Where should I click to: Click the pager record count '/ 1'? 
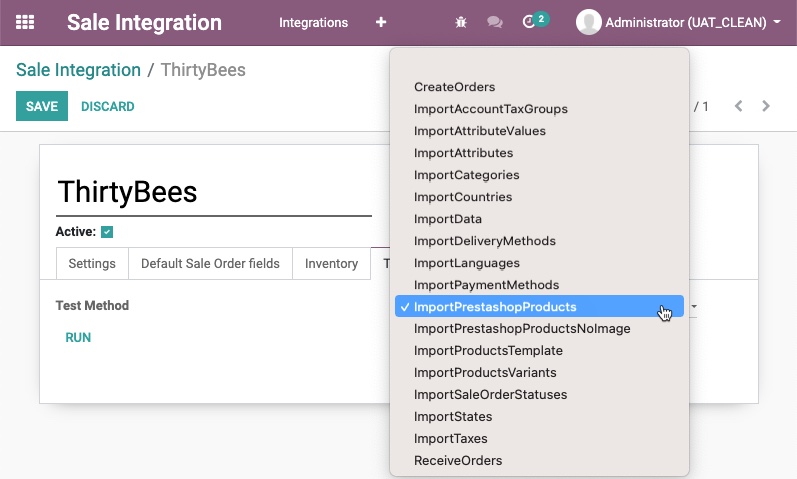tap(701, 106)
